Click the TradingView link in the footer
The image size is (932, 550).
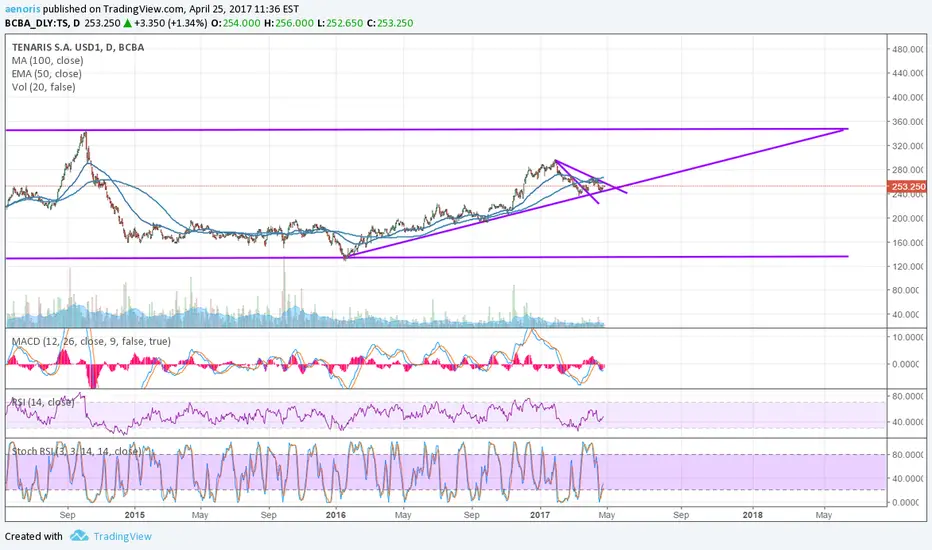point(122,536)
